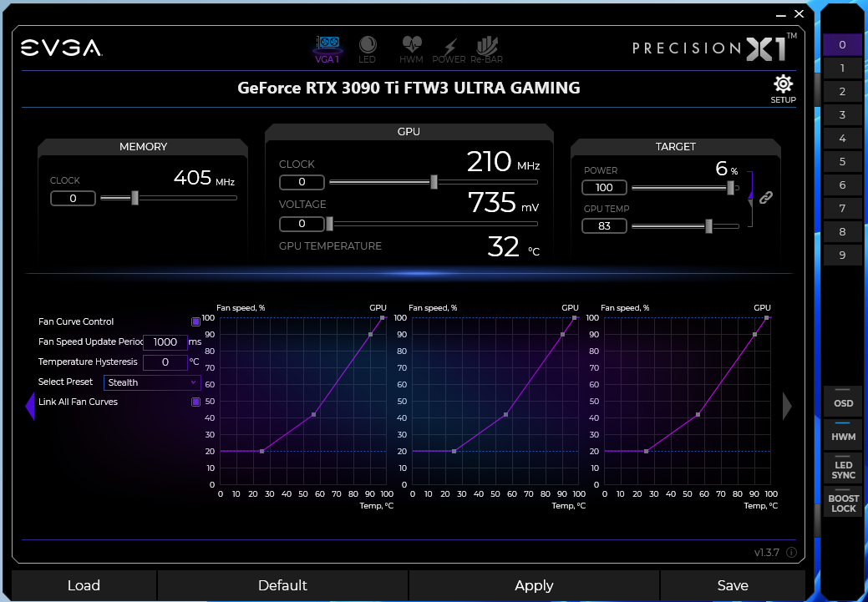Click the GPU voltage slider handle
Screen dimensions: 868x602
tap(329, 224)
